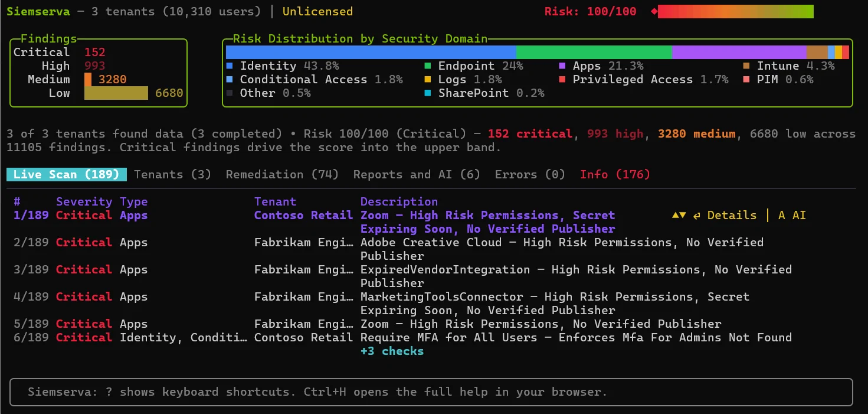Click the blue Identity segment of distribution bar
Image resolution: width=868 pixels, height=414 pixels.
(371, 52)
